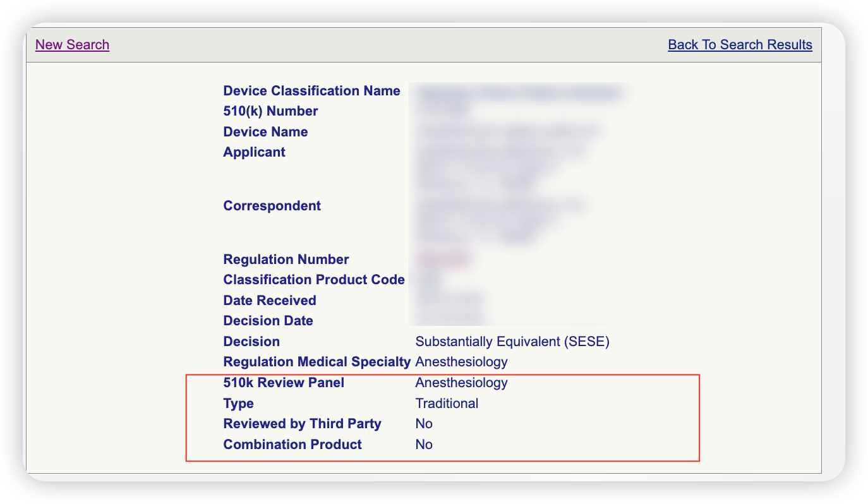Click inside the red highlighted summary box

[x=442, y=417]
